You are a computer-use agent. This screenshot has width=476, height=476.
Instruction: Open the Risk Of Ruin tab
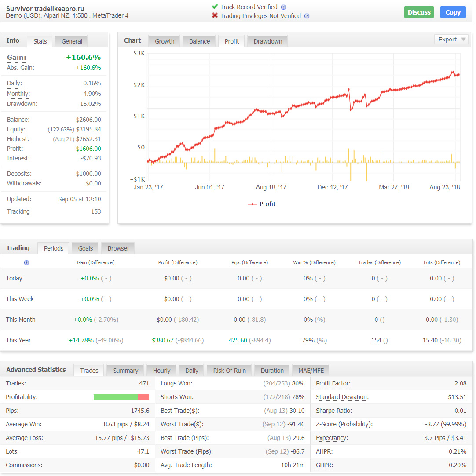coord(229,371)
